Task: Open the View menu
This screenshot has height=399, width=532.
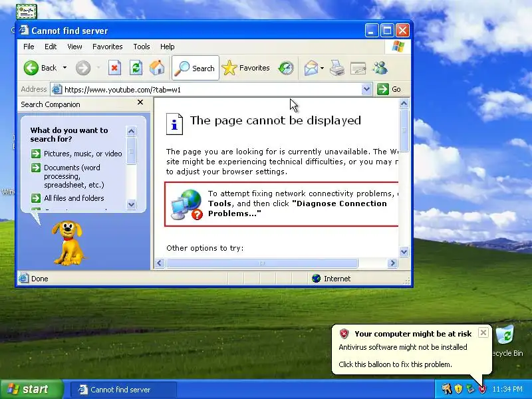Action: pos(74,47)
